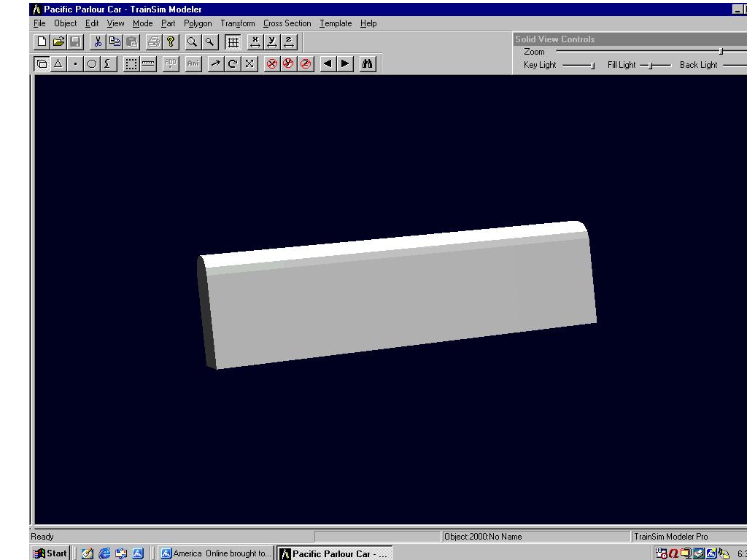Open the Help menu
The image size is (747, 560).
pos(368,23)
